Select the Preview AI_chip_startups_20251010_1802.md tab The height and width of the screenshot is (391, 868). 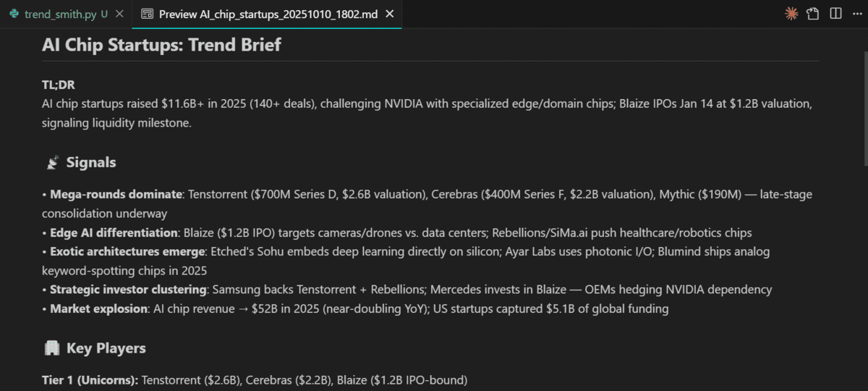coord(268,14)
